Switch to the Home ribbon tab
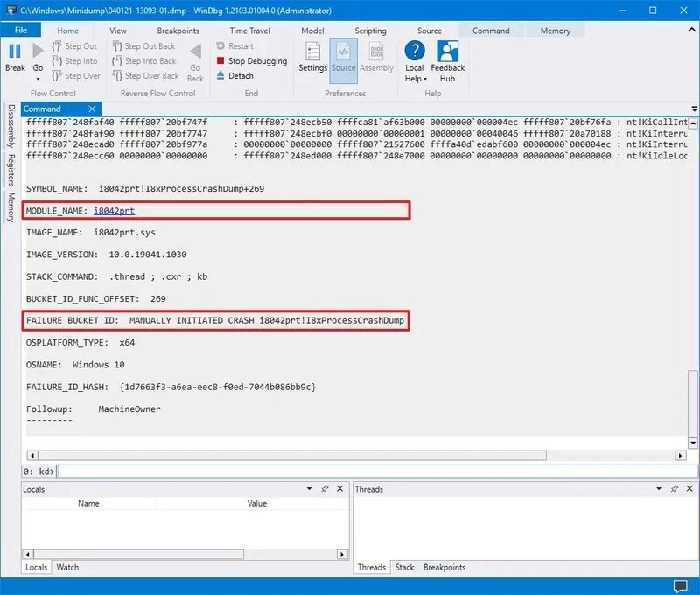Screen dimensions: 700x595 (68, 31)
